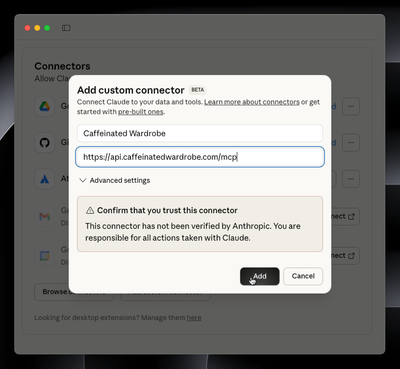Click the Google Drive connector icon

[x=45, y=106]
